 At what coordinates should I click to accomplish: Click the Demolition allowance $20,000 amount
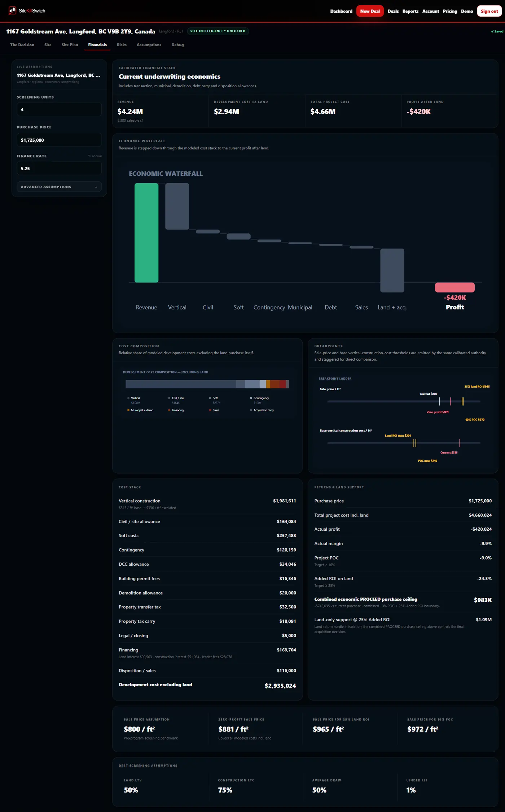tap(287, 593)
